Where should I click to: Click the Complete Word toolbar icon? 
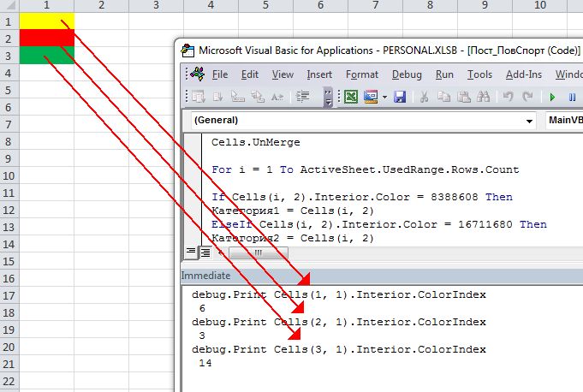coord(277,97)
